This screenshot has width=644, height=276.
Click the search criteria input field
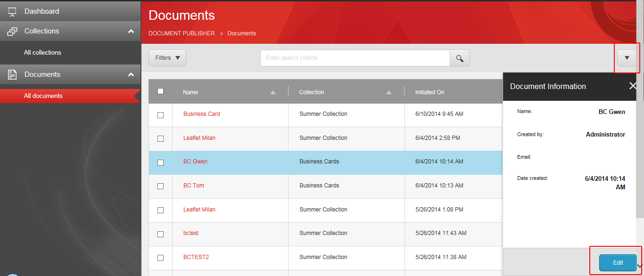click(355, 58)
